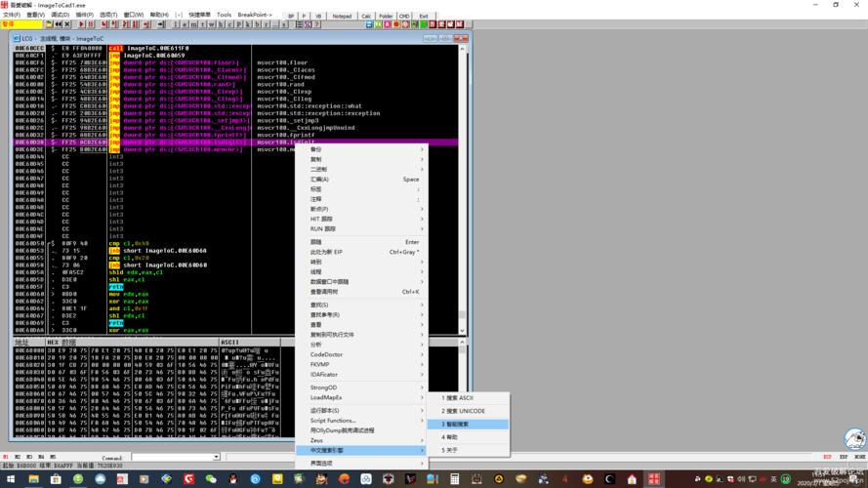This screenshot has height=488, width=868.
Task: Open Memory map 'm' toolbar button
Action: [x=193, y=24]
